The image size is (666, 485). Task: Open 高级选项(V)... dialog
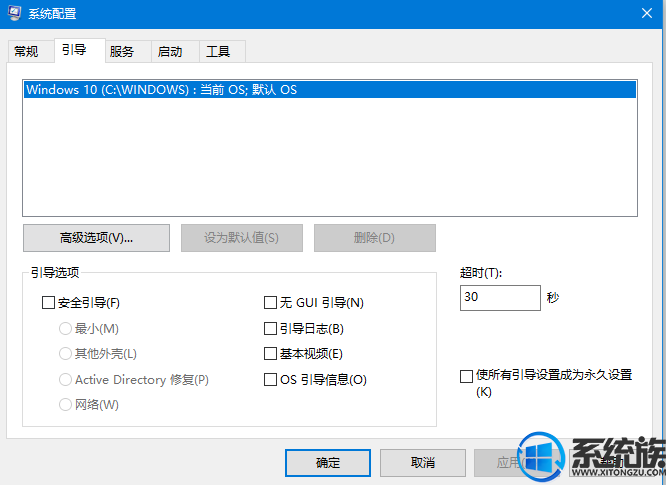(x=96, y=238)
